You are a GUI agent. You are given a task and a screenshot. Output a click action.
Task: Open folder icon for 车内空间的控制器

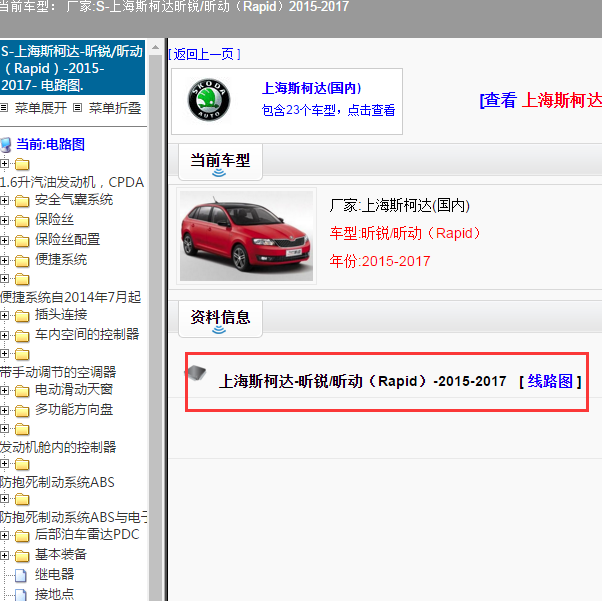(22, 336)
